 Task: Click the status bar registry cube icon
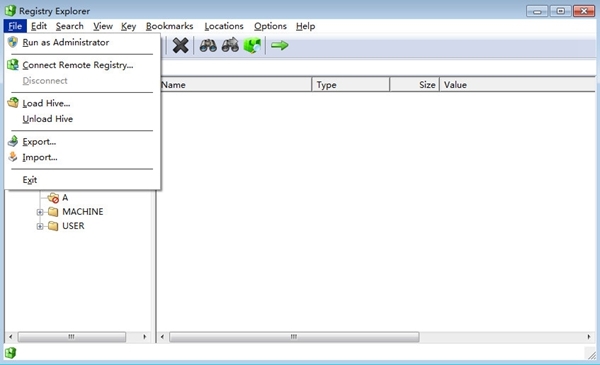11,352
